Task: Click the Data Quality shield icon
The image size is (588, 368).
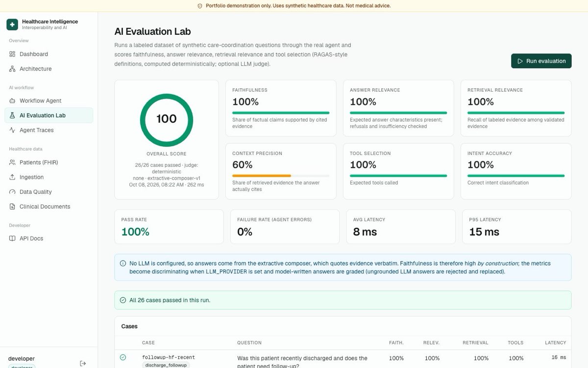Action: (12, 192)
